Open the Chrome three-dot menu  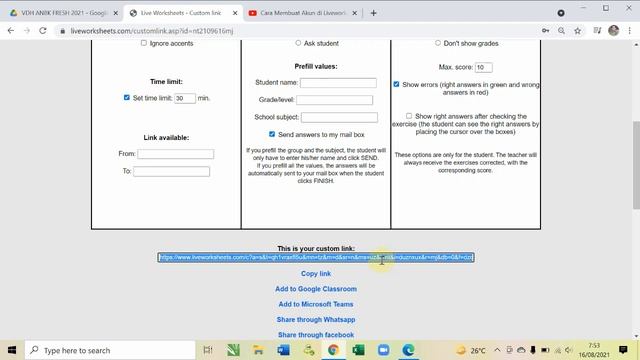coord(630,31)
